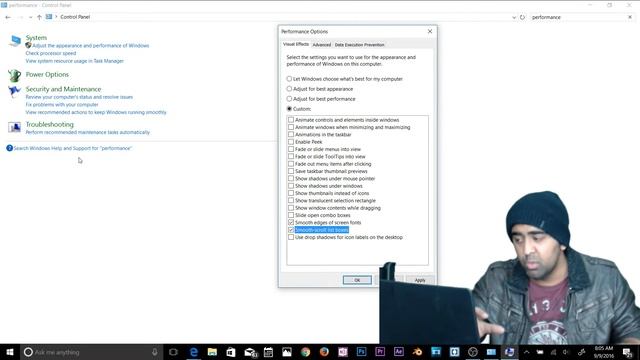This screenshot has width=640, height=360.
Task: Open Adjust appearance and performance of Windows link
Action: [91, 46]
